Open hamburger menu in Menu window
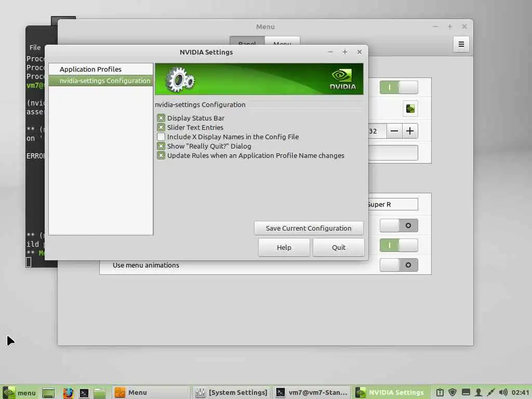Viewport: 532px width, 399px height. click(x=461, y=44)
